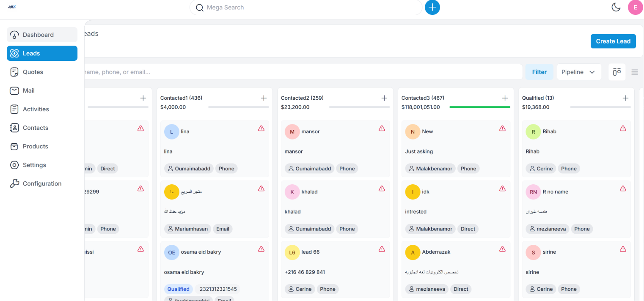Click the mezianeeva tag on Abderrazak card
The image size is (644, 301).
[x=427, y=289]
